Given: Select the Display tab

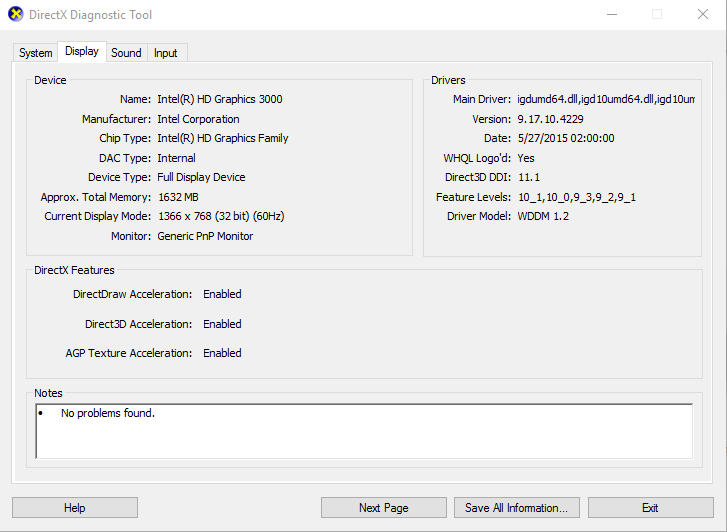Looking at the screenshot, I should 82,51.
